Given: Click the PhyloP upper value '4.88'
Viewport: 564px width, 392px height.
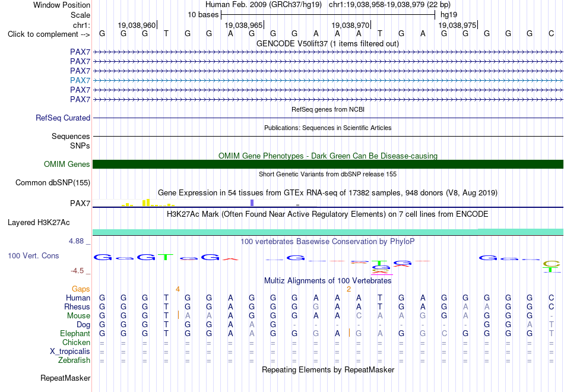Looking at the screenshot, I should click(x=76, y=241).
